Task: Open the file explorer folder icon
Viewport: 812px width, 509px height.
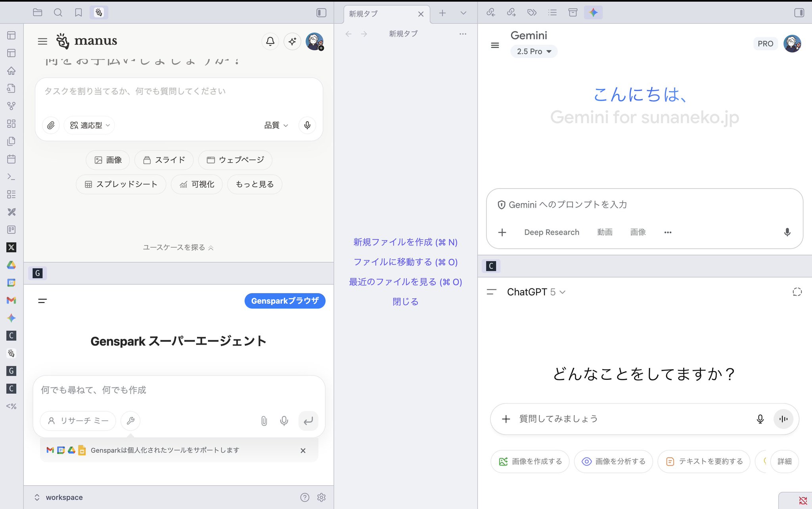Action: pyautogui.click(x=37, y=13)
